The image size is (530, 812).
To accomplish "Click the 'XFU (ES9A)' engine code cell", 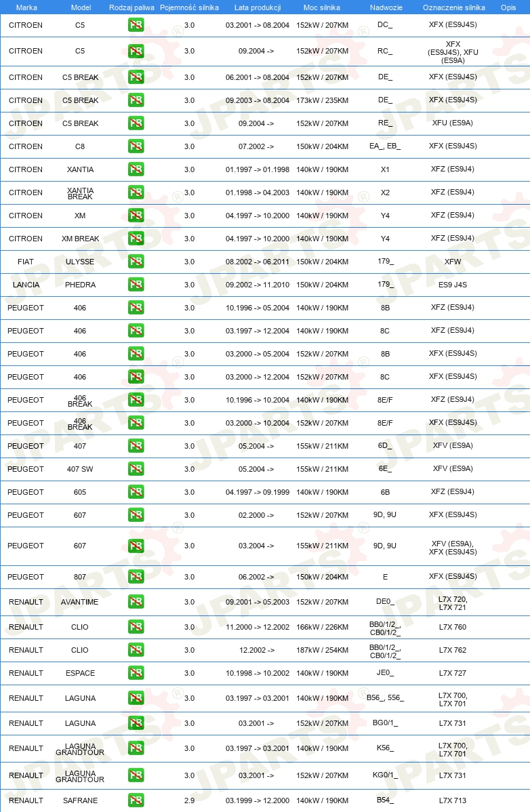I will pos(453,123).
